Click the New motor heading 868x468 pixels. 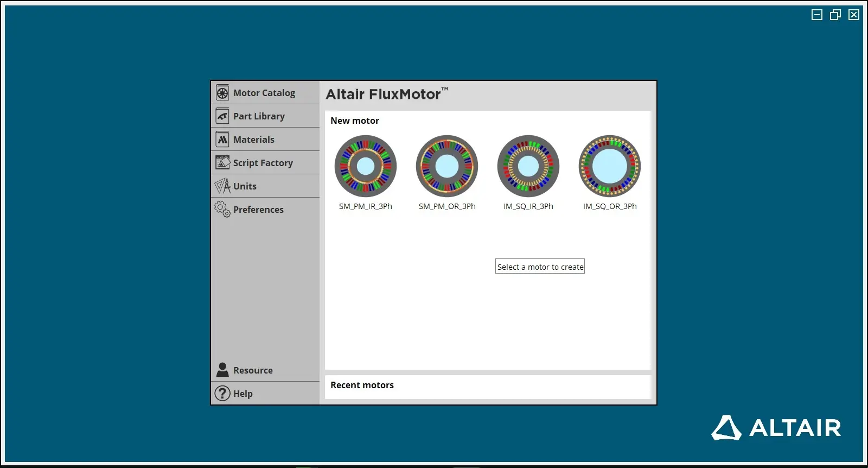[x=355, y=121]
